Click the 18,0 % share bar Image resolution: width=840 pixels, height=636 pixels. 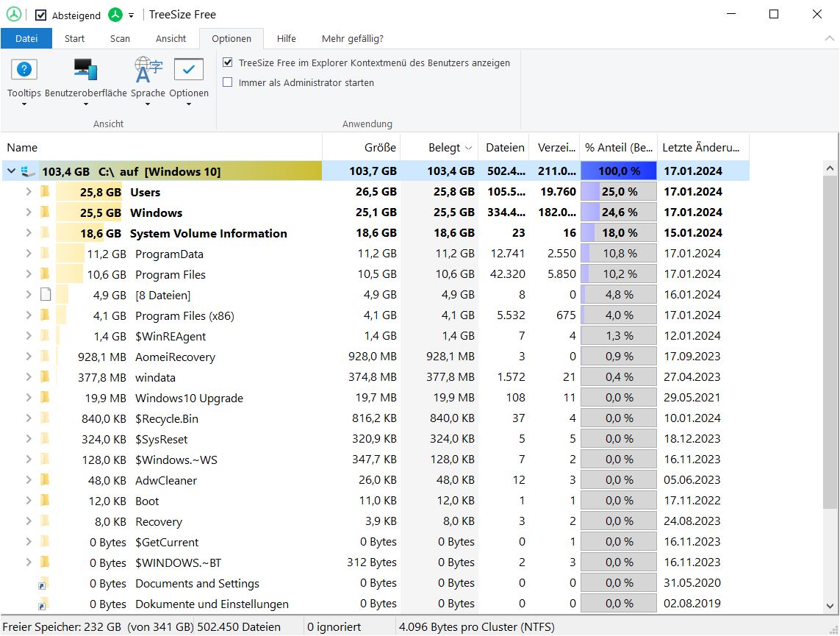click(x=619, y=232)
